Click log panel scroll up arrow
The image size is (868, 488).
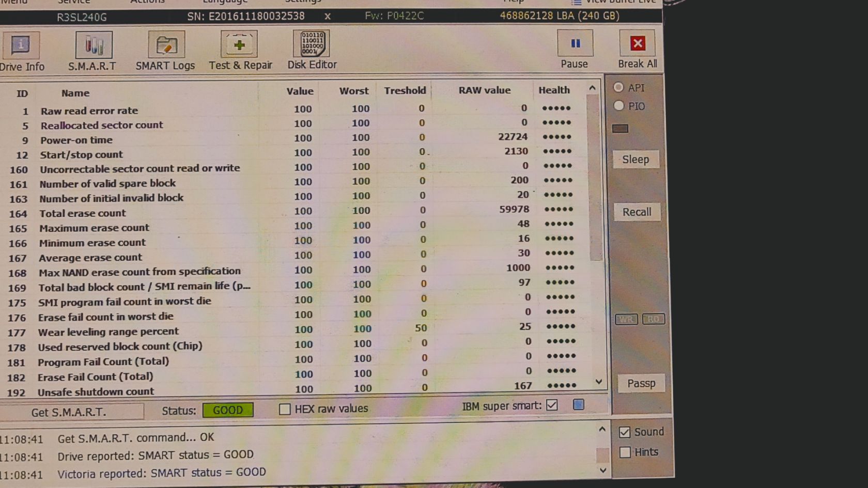click(x=602, y=430)
